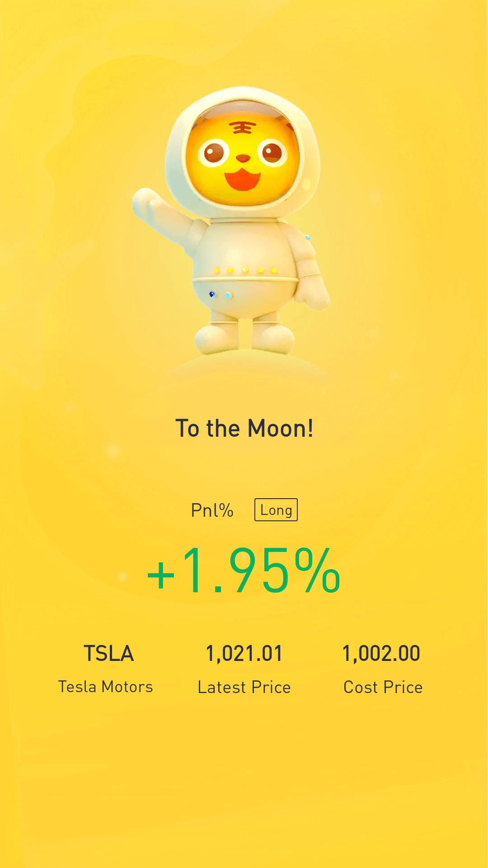Tap the 1,021.01 latest price value

point(244,654)
